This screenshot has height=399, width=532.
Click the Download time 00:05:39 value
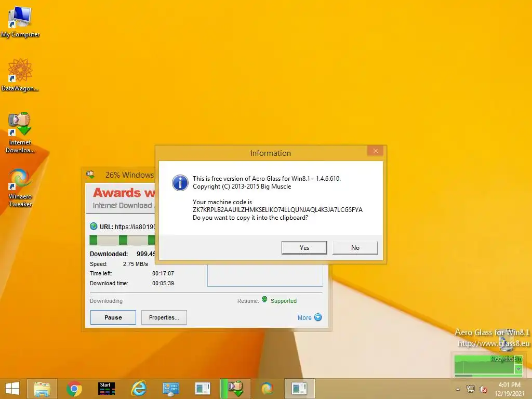163,283
